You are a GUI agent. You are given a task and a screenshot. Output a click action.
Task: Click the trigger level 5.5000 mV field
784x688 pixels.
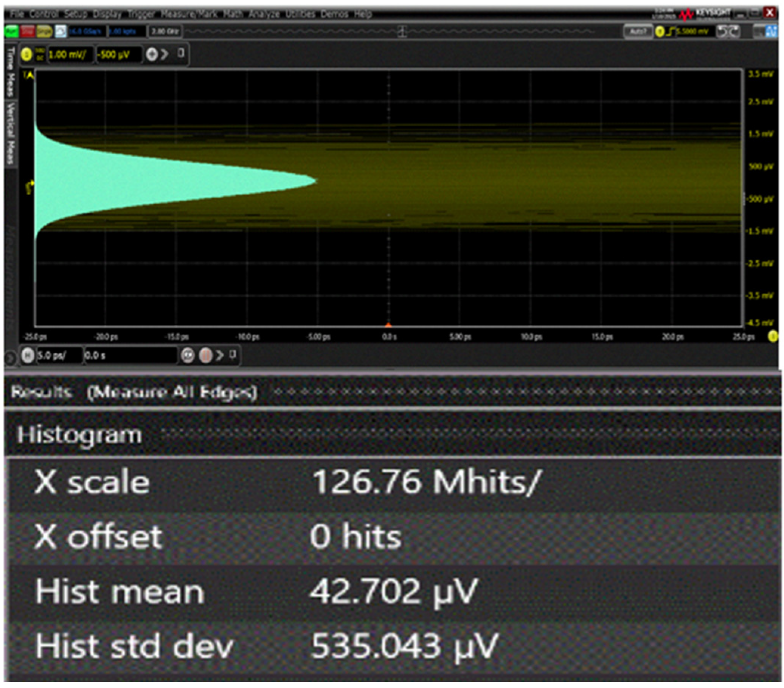695,31
